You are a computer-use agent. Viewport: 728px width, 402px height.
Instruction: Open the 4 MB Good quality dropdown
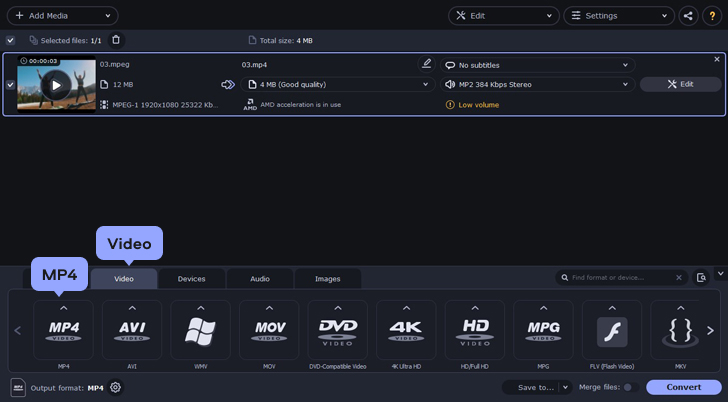coord(335,84)
